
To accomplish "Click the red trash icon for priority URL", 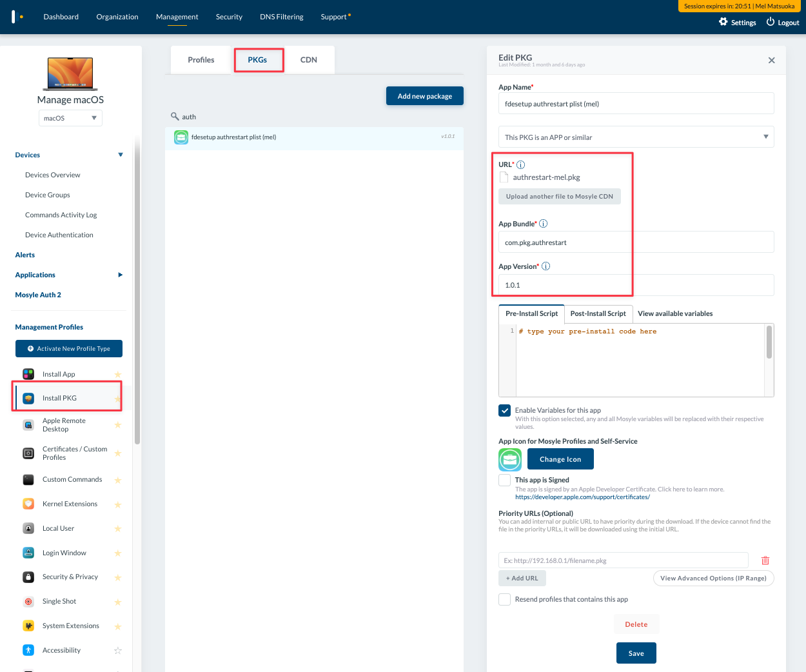I will point(765,560).
